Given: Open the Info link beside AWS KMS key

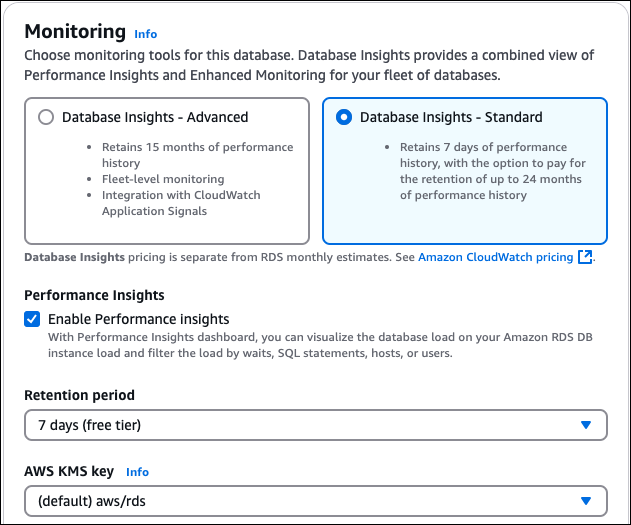Looking at the screenshot, I should point(137,472).
